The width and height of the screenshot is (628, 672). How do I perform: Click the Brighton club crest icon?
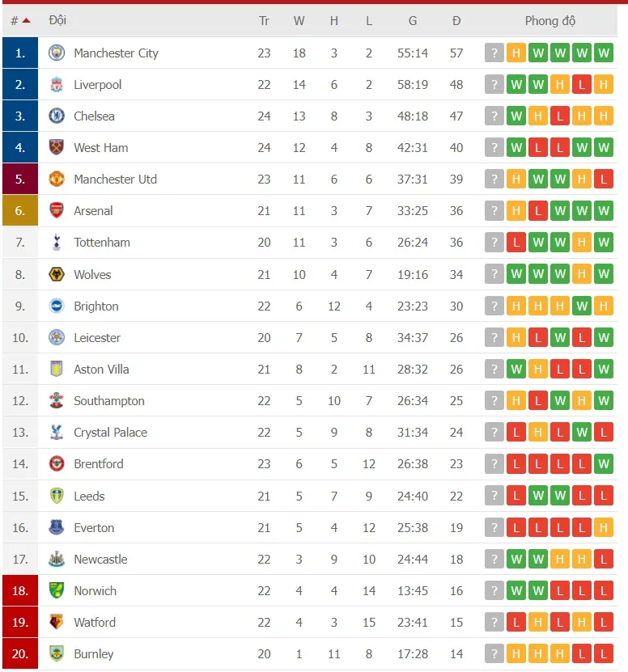pos(56,306)
